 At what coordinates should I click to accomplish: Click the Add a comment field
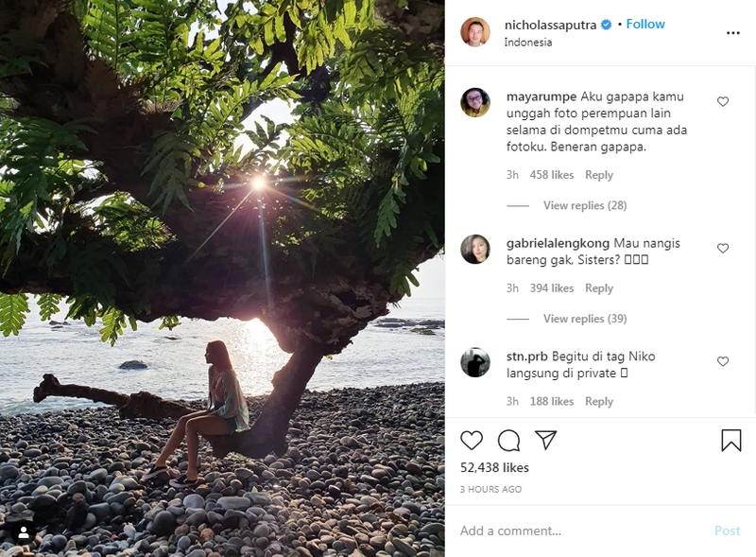529,531
